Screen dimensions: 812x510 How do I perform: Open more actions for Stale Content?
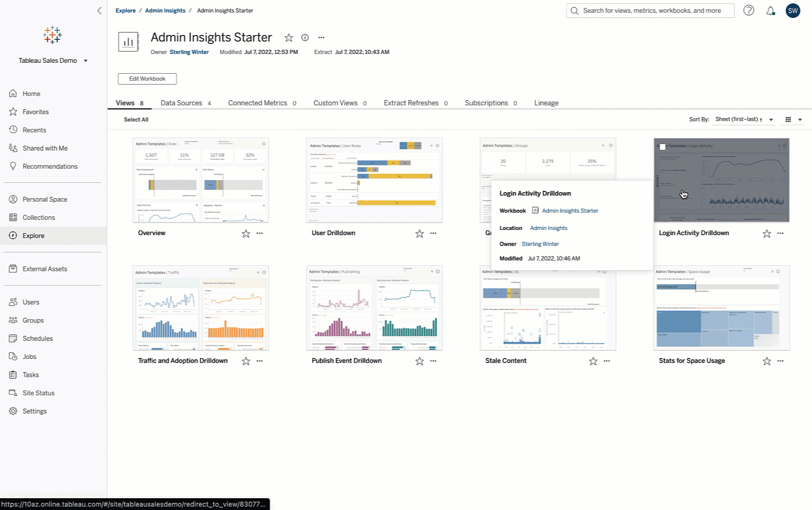click(x=607, y=361)
